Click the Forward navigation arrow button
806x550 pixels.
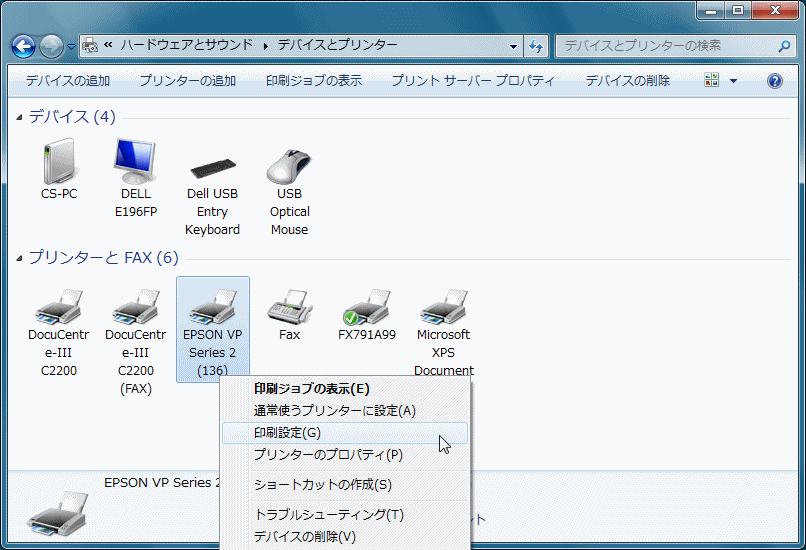click(x=51, y=46)
